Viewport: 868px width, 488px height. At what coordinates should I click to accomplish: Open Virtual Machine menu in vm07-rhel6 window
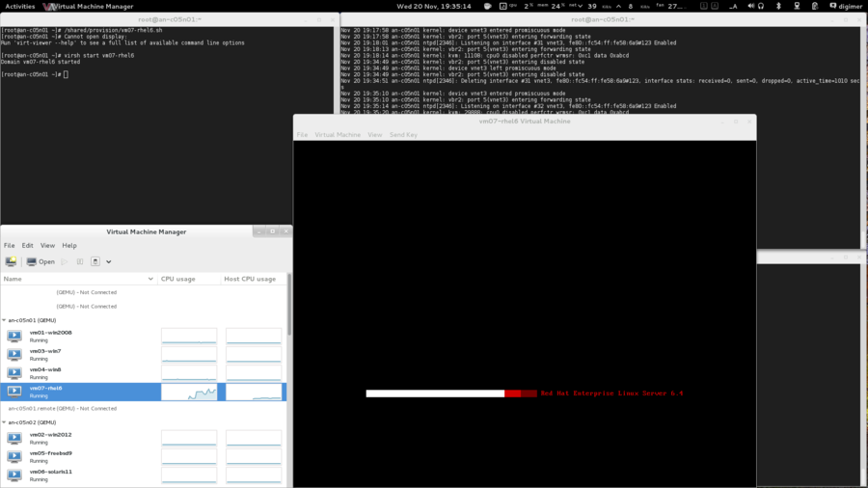pyautogui.click(x=338, y=134)
